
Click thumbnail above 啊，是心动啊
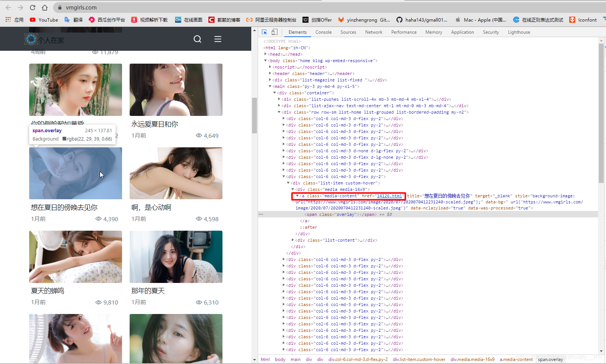[176, 173]
